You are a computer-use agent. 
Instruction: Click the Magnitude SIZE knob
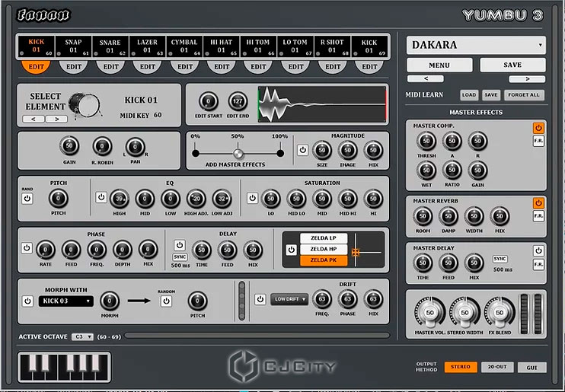(322, 150)
